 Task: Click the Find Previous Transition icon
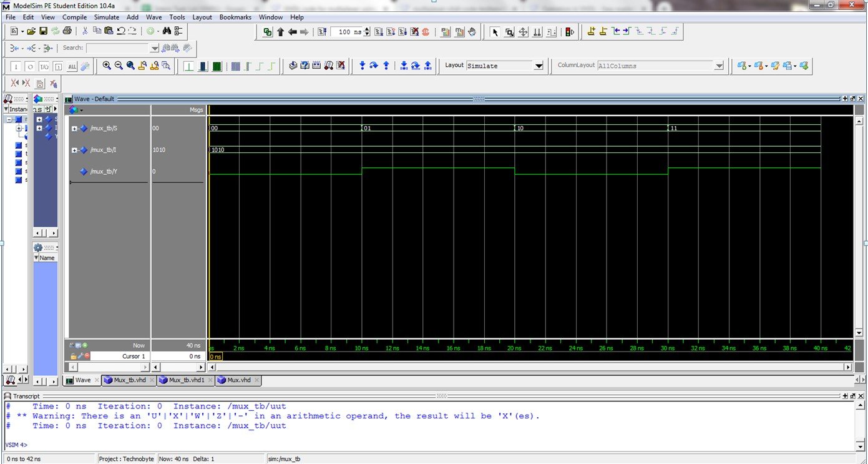[616, 32]
